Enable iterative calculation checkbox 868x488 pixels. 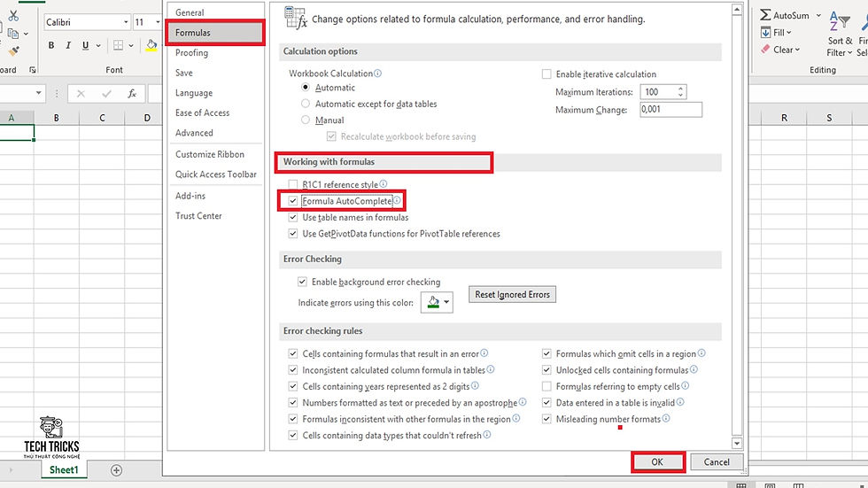pos(546,74)
